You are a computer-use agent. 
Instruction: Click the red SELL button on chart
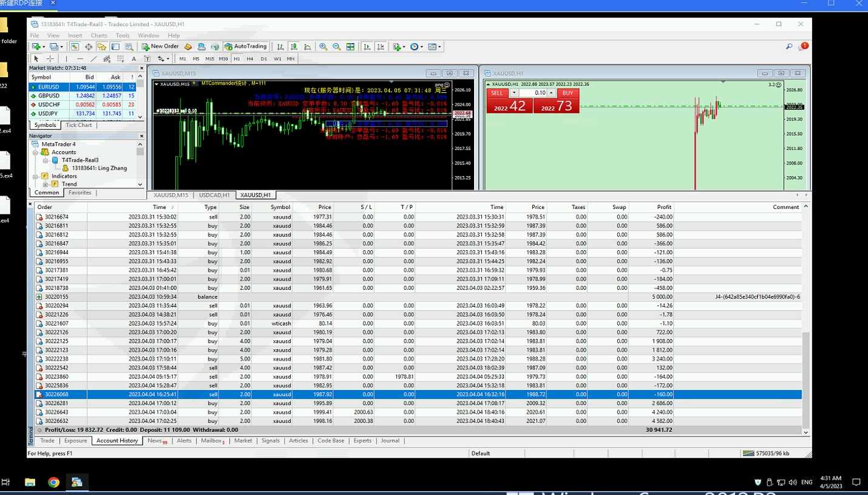[497, 93]
